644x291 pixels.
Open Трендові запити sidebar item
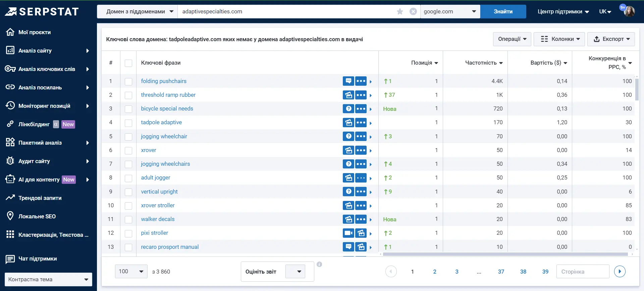[x=40, y=198]
